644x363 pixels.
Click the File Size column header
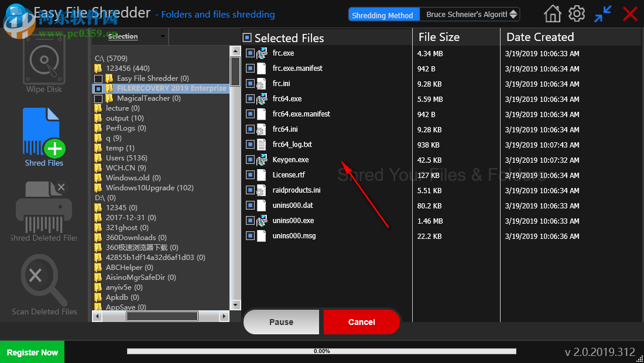[439, 37]
